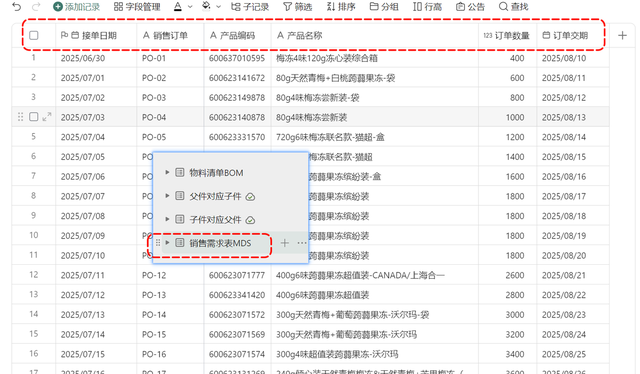
Task: Select the 物料清单BOM table
Action: (216, 173)
